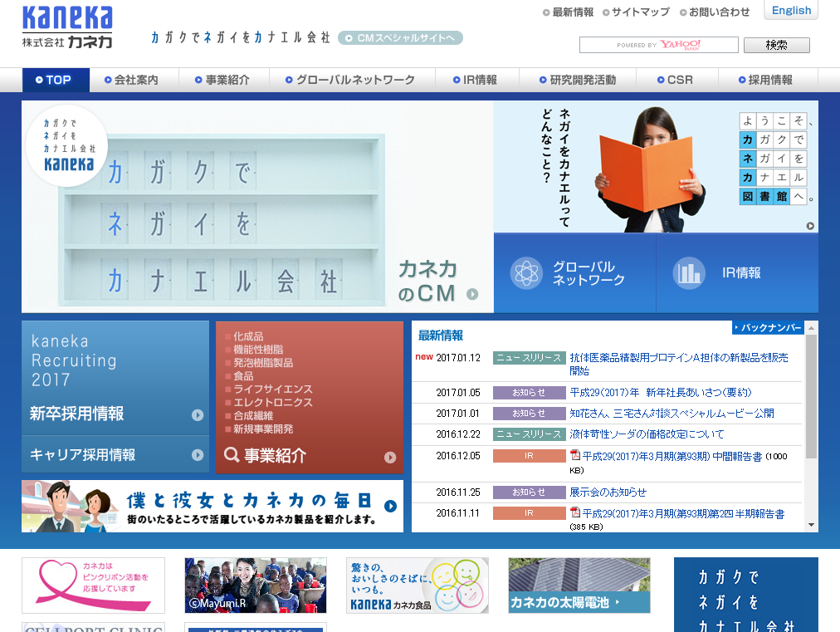
Task: Click down arrow of news list scrollbar
Action: [811, 526]
